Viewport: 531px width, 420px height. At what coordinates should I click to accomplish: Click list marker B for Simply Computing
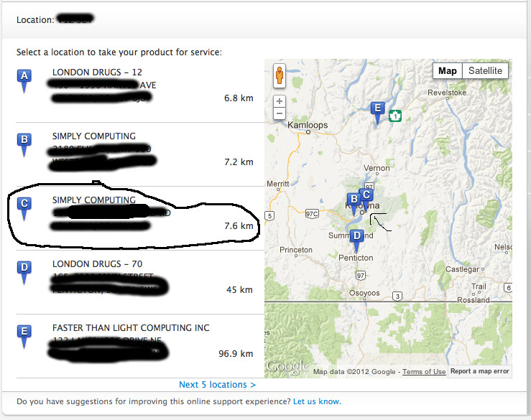24,145
